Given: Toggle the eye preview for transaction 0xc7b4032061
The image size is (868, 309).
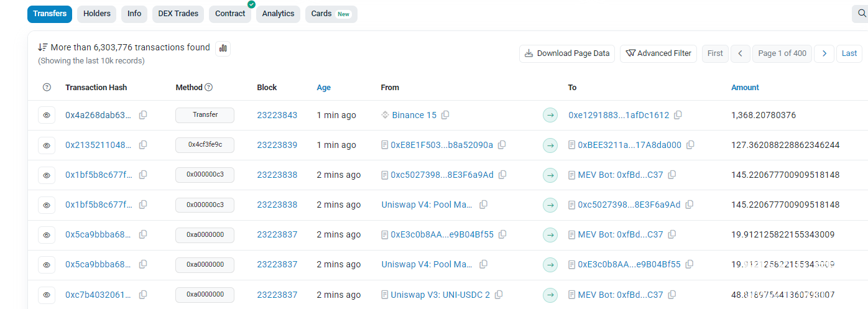Looking at the screenshot, I should tap(47, 295).
